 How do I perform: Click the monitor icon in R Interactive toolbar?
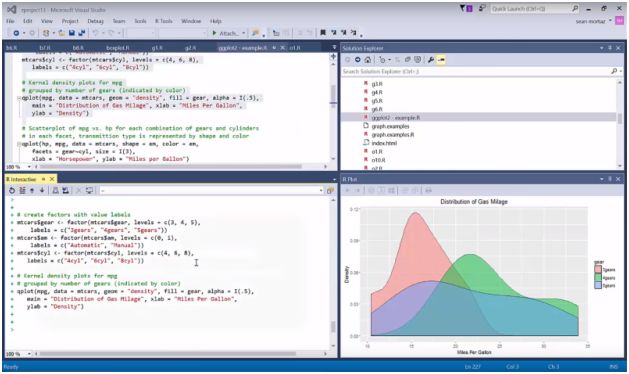[89, 190]
